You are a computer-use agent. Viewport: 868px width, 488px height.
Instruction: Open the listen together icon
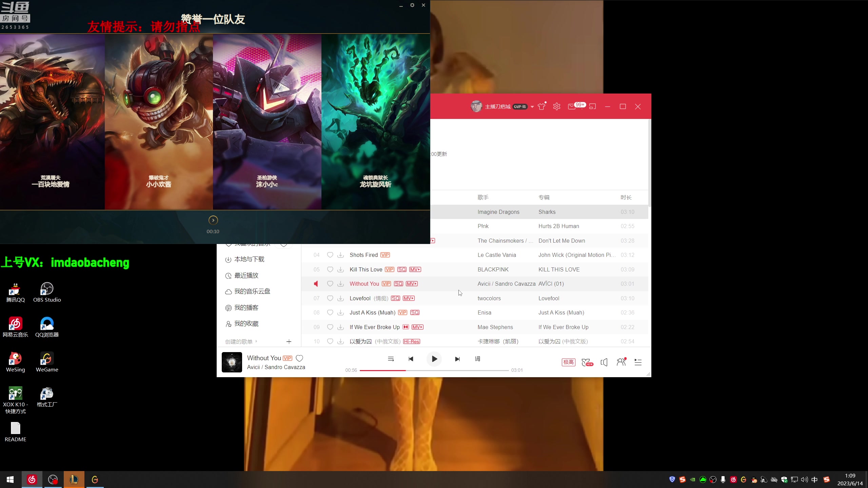click(x=621, y=362)
